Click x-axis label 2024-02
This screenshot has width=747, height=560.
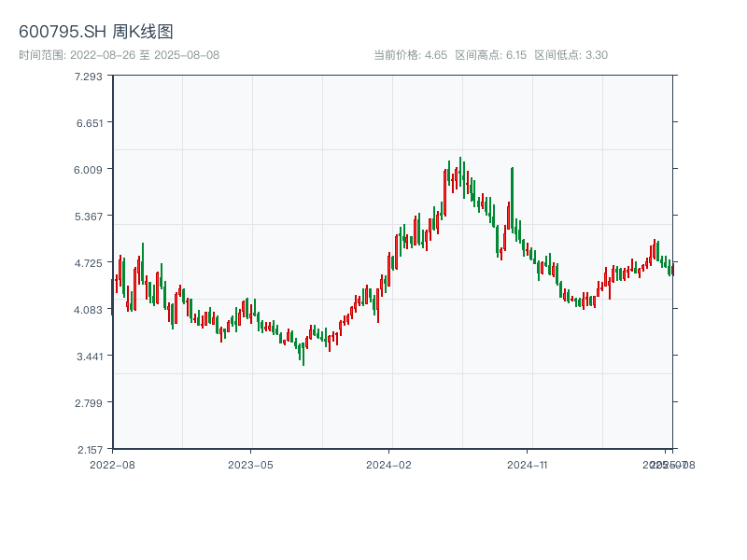pos(388,465)
